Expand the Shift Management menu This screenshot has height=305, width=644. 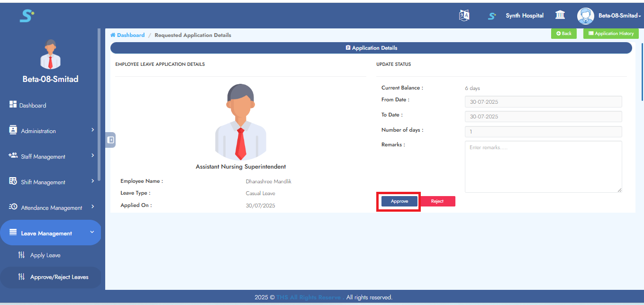pos(50,182)
